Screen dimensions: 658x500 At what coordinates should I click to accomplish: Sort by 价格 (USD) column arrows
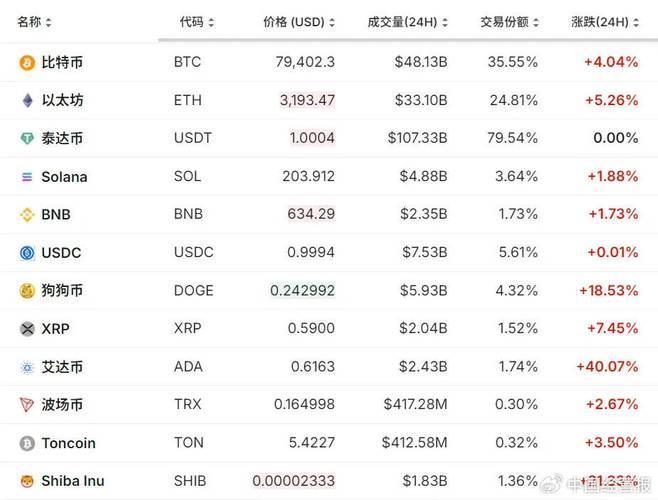point(332,22)
